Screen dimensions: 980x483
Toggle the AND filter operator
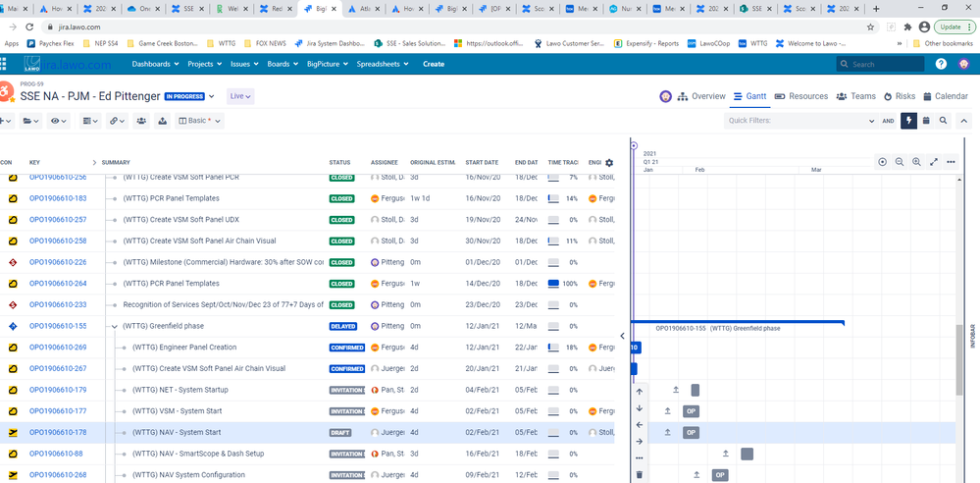click(x=888, y=121)
